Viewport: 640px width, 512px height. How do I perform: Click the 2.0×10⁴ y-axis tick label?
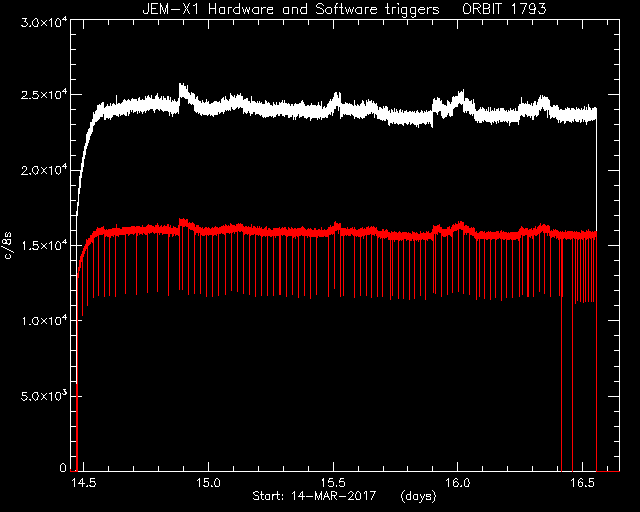point(44,170)
